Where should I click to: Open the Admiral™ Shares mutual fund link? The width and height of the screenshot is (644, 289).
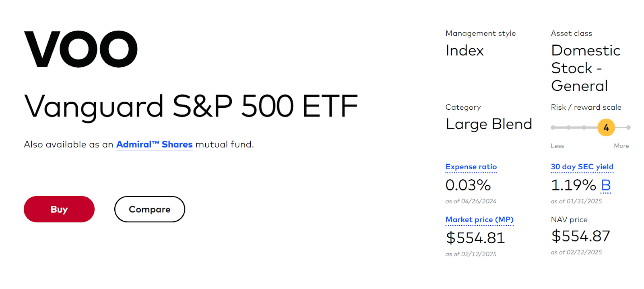[x=154, y=144]
